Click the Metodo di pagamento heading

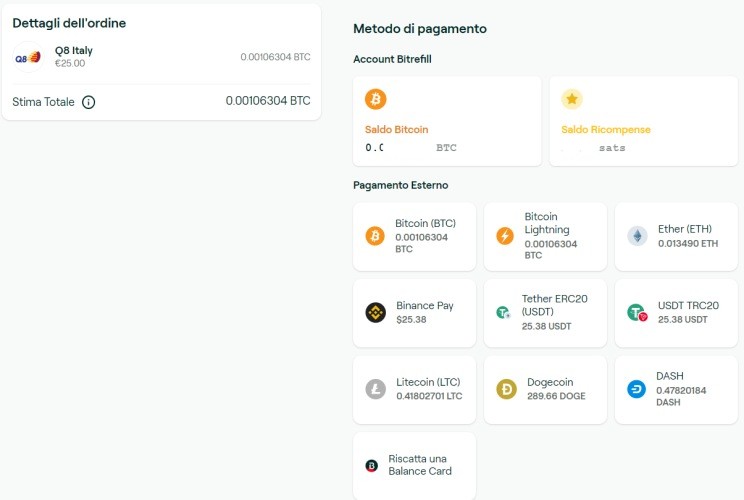coord(420,28)
